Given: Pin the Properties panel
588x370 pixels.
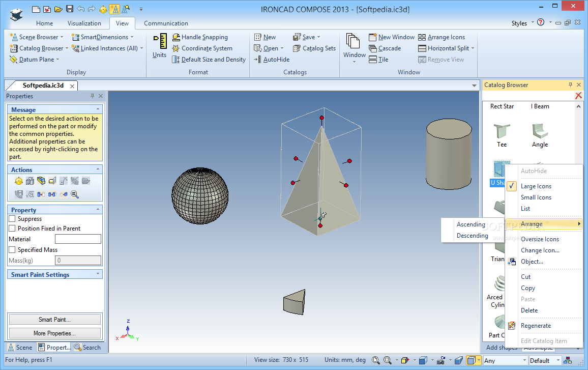Looking at the screenshot, I should [92, 96].
